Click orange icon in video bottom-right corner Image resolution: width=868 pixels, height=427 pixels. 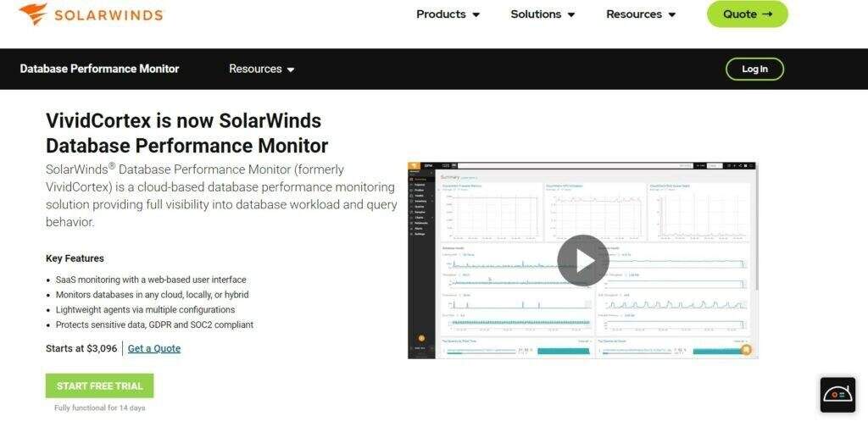coord(746,349)
